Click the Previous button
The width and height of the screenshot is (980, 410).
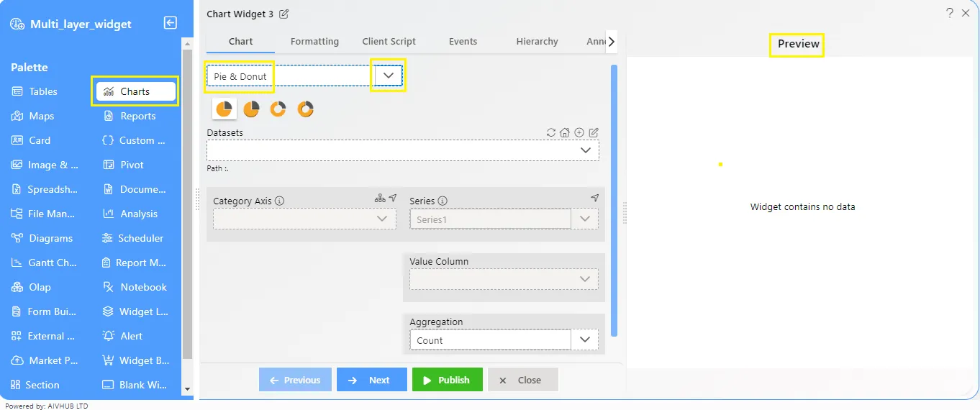coord(295,380)
